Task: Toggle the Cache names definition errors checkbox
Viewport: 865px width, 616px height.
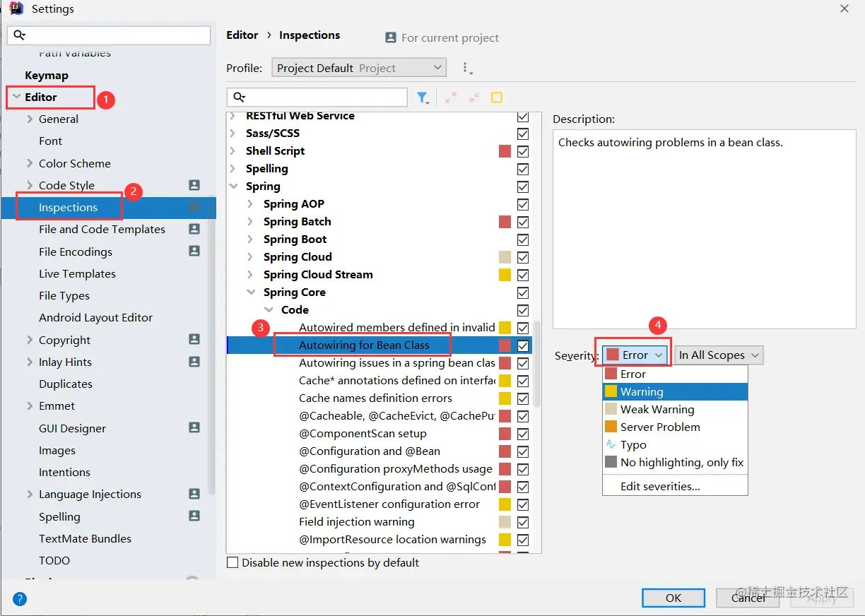Action: (x=523, y=398)
